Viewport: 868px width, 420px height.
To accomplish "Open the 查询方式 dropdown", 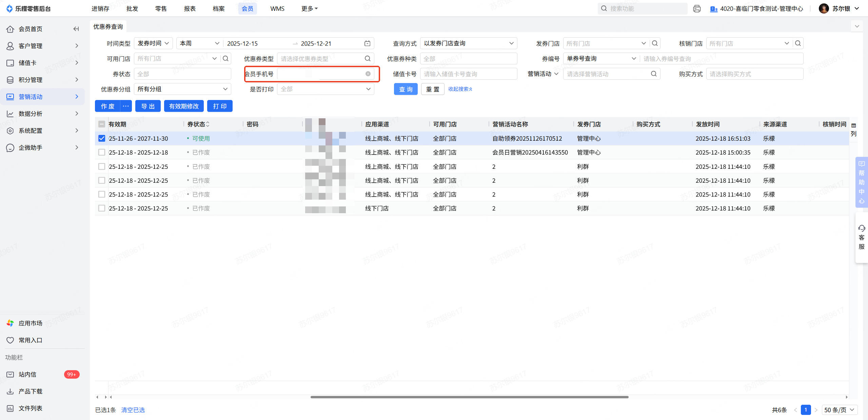I will 468,43.
